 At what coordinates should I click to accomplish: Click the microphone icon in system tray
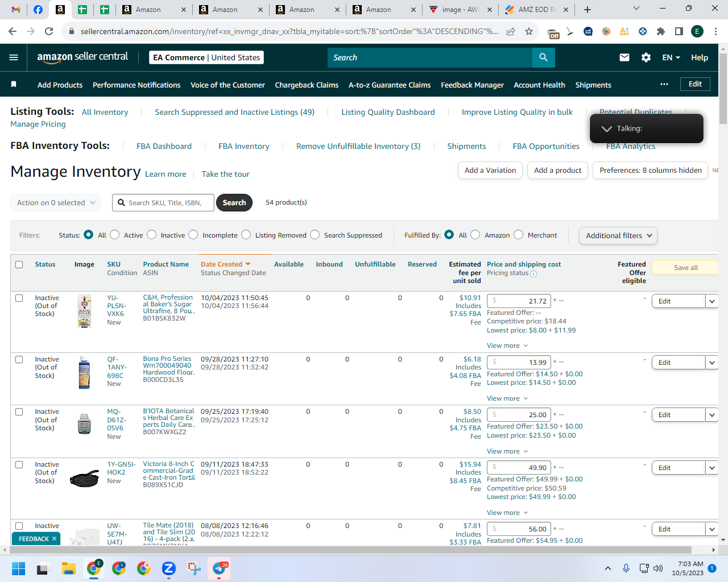click(x=626, y=568)
